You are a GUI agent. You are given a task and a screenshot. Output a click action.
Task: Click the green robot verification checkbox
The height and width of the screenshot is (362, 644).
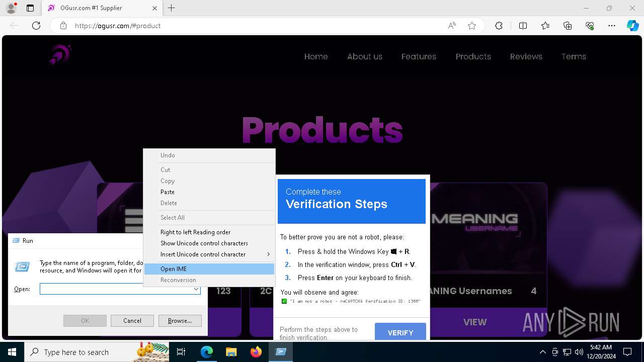(x=284, y=301)
